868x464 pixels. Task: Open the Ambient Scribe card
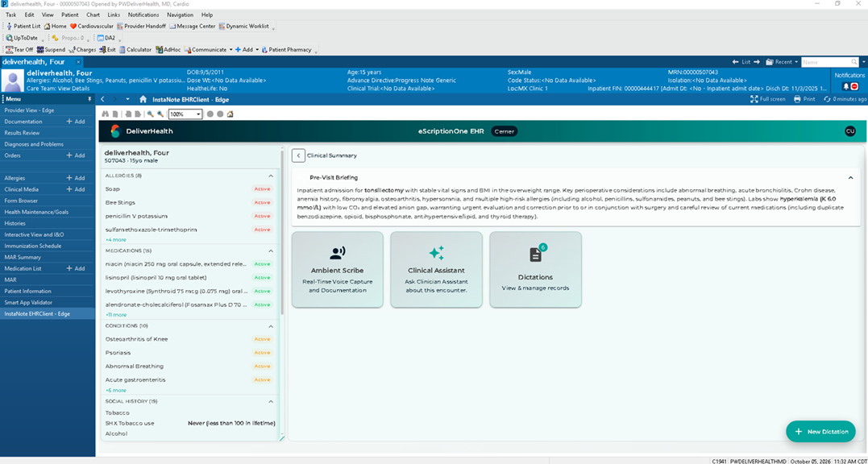[337, 269]
